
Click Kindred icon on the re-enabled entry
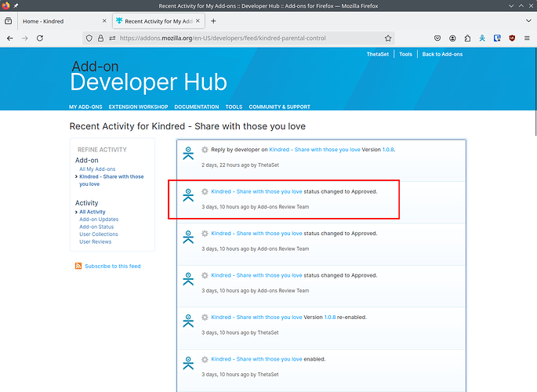188,321
